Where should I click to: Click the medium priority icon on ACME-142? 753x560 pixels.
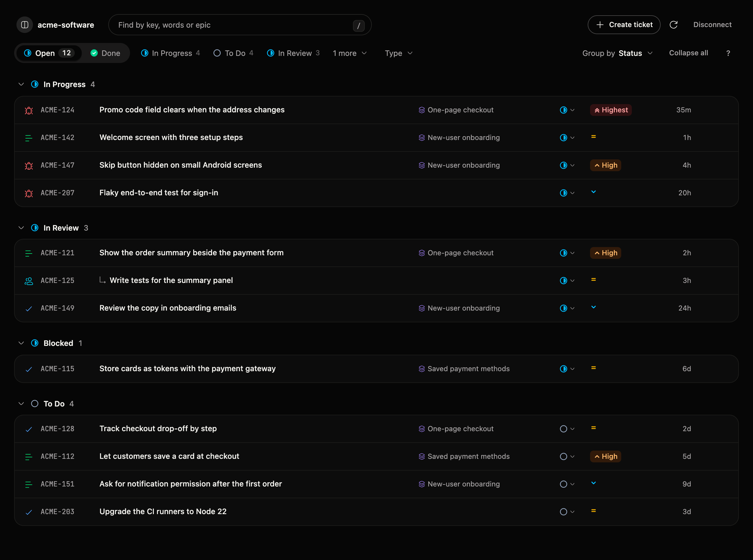coord(593,136)
